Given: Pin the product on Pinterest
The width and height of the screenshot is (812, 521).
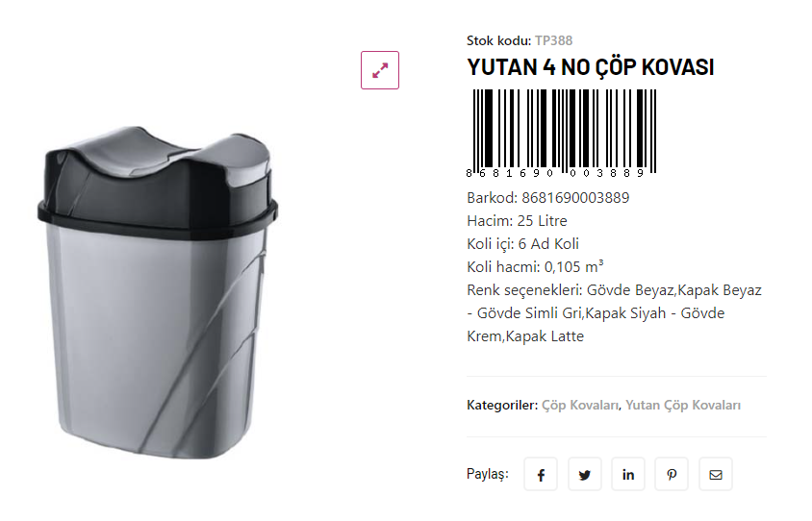Looking at the screenshot, I should point(672,473).
